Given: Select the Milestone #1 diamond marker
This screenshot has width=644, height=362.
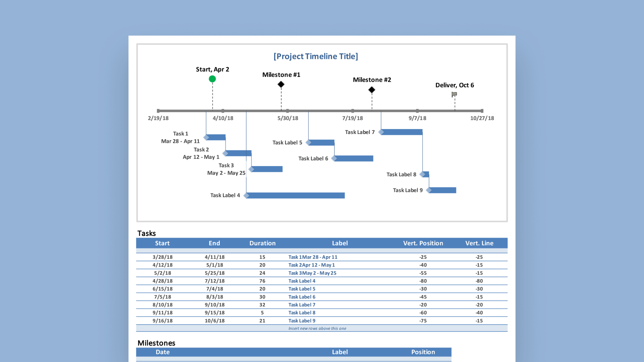Looking at the screenshot, I should point(281,84).
